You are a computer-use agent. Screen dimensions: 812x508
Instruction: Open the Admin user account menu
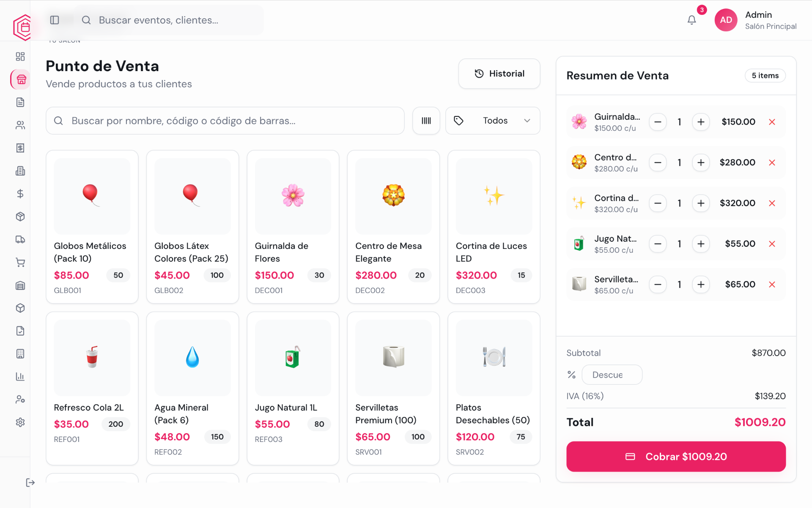click(x=755, y=20)
